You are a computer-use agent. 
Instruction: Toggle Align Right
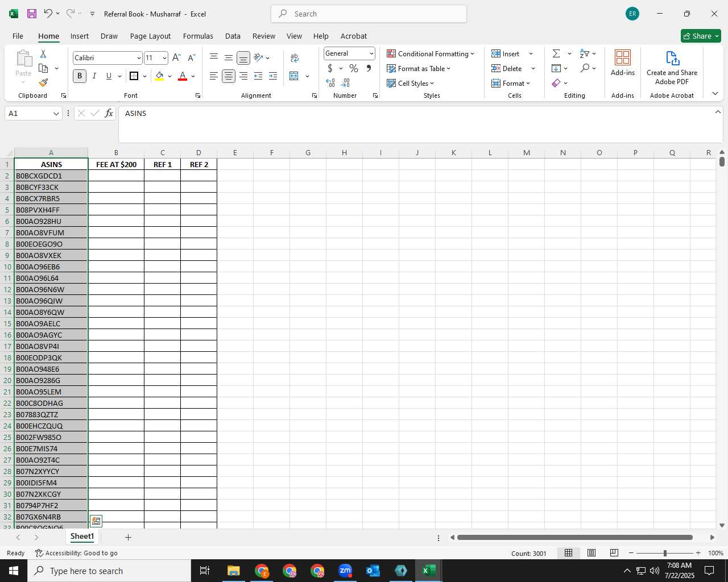243,76
